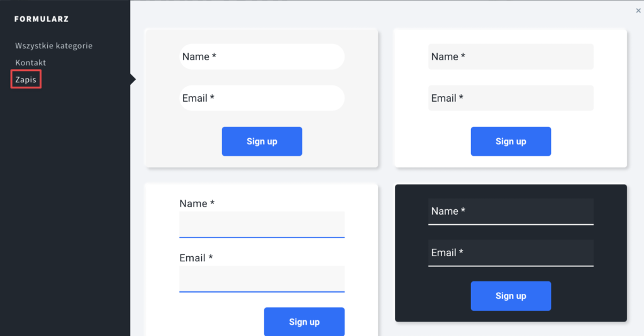Click Sign up in rounded-input template

262,141
